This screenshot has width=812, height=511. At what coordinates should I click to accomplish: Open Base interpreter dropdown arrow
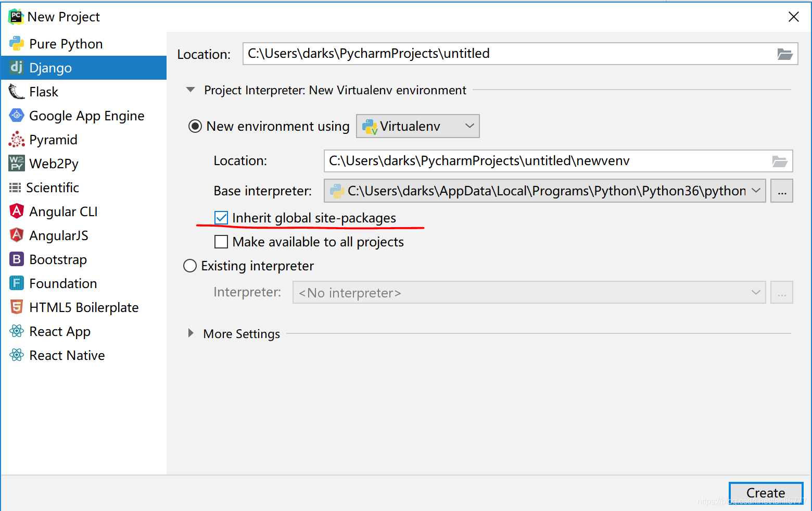[756, 191]
